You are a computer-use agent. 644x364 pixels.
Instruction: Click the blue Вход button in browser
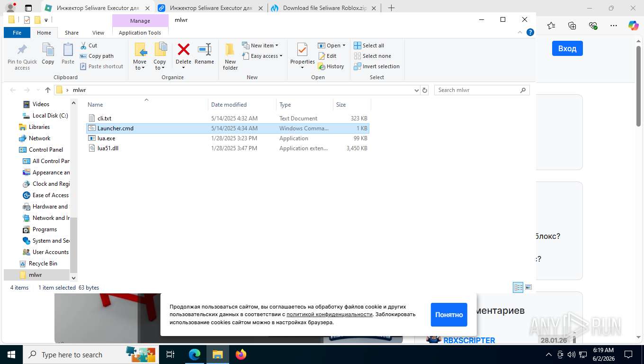pyautogui.click(x=567, y=48)
